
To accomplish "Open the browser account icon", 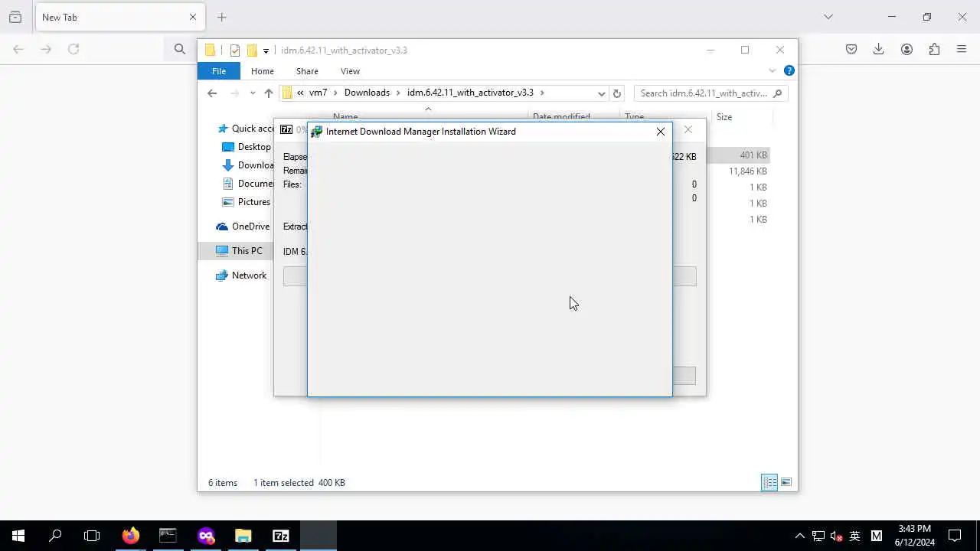I will pyautogui.click(x=906, y=49).
